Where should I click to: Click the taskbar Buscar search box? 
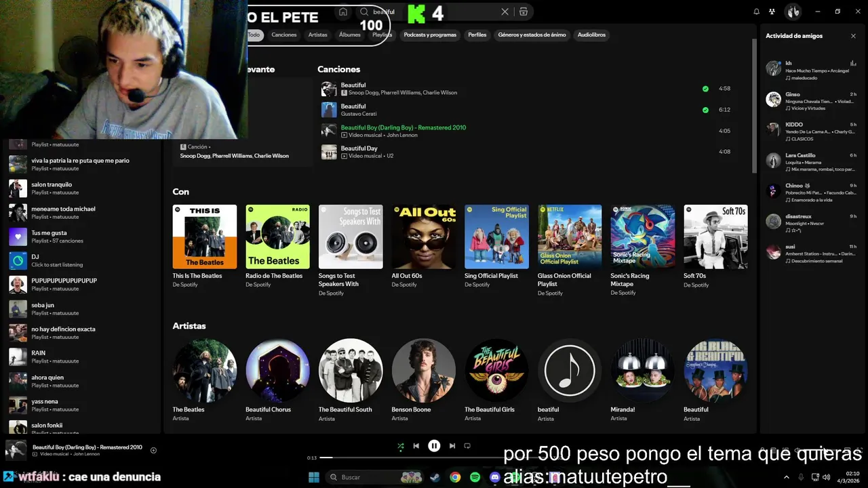pyautogui.click(x=374, y=477)
